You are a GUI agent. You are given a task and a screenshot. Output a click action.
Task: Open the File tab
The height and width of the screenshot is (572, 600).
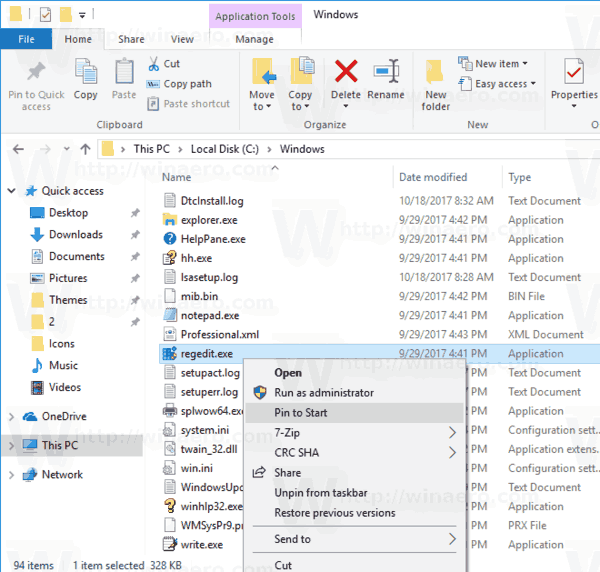[27, 39]
